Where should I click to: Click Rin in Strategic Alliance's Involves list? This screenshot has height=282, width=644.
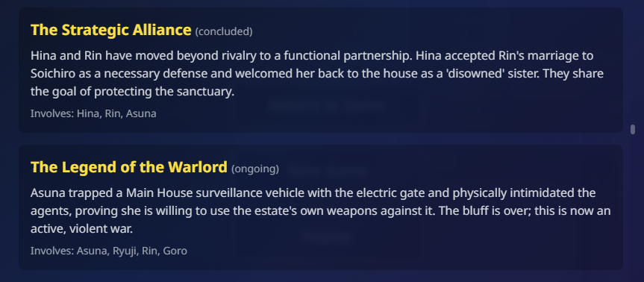click(113, 113)
